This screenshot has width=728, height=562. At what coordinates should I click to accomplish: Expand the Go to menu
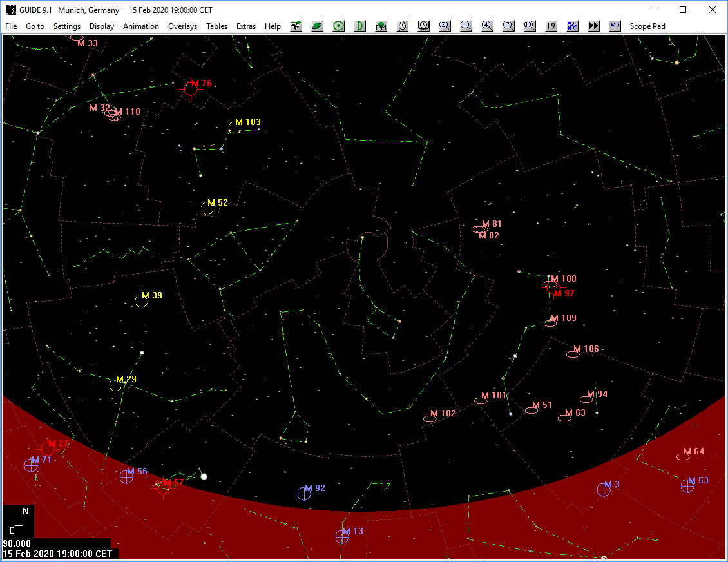click(35, 26)
